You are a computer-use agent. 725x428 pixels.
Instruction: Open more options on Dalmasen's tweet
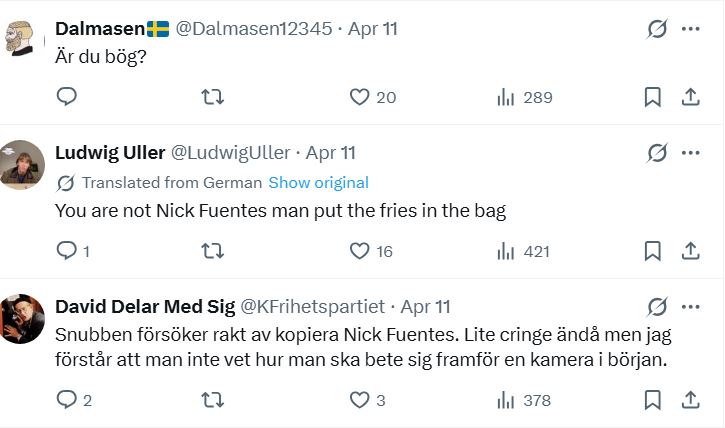click(x=690, y=29)
